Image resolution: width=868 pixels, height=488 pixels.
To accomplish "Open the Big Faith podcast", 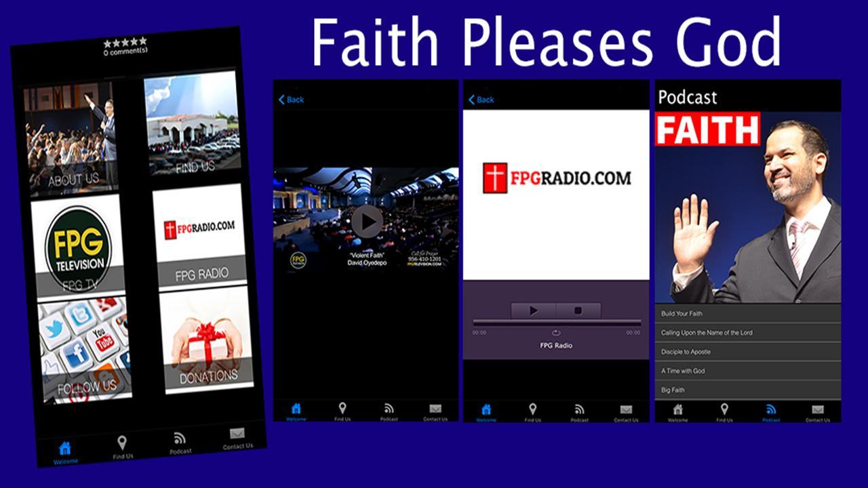I will pyautogui.click(x=747, y=390).
